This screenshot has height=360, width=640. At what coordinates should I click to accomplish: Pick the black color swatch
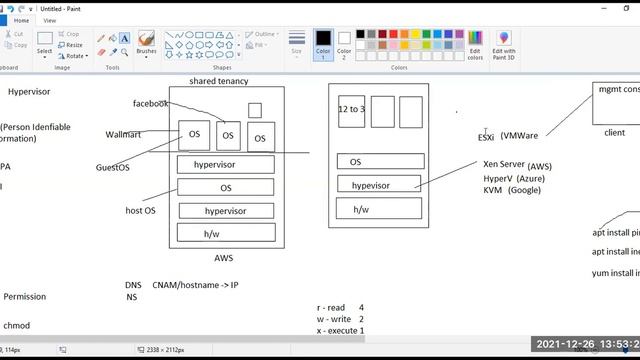coord(360,34)
